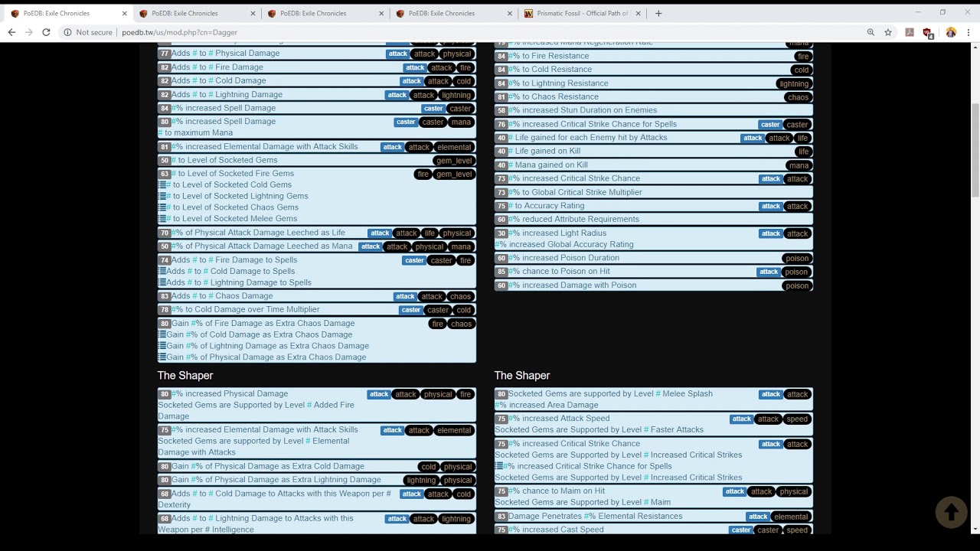Open the Chrome profile avatar
The width and height of the screenshot is (980, 551).
tap(951, 32)
